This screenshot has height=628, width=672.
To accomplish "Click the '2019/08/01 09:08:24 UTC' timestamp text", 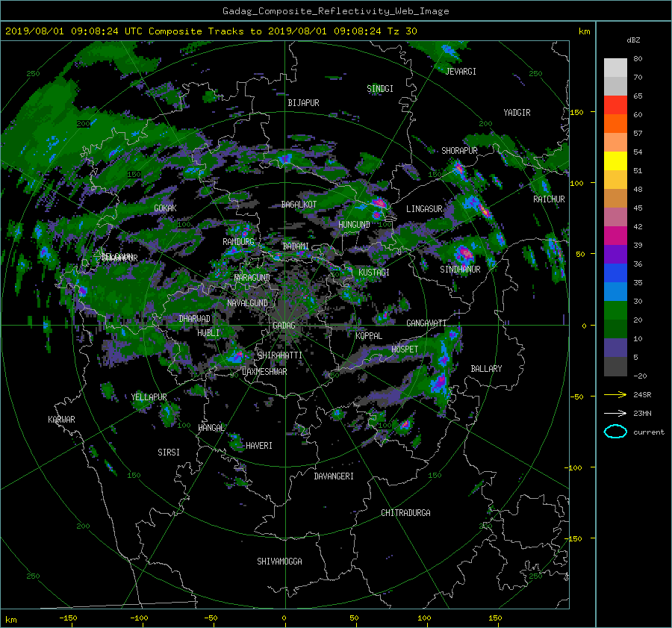I will tap(74, 31).
